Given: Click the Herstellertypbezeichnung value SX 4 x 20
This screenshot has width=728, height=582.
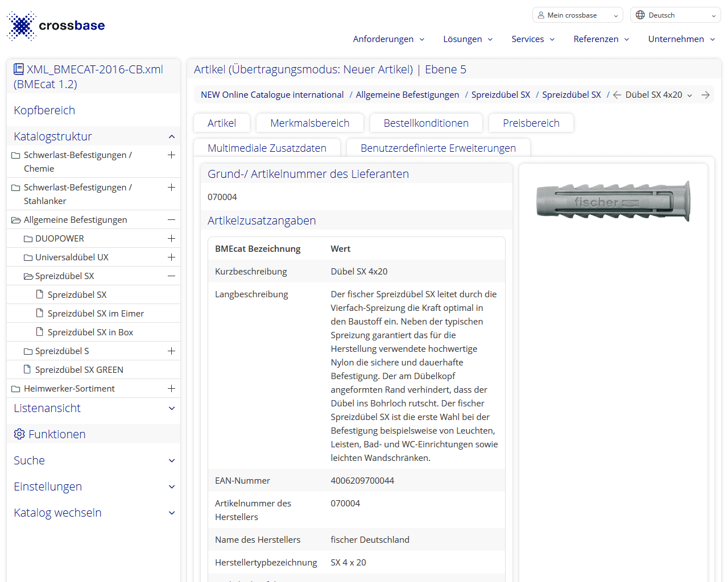Looking at the screenshot, I should point(348,563).
